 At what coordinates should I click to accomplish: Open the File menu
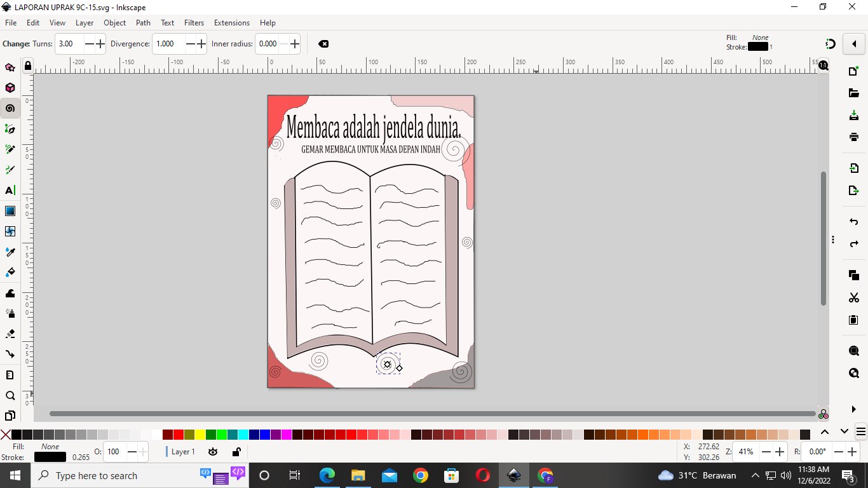11,22
